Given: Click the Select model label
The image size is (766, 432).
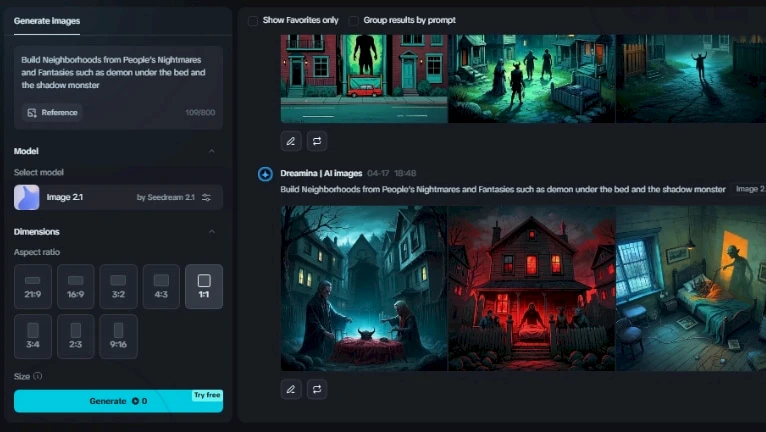Looking at the screenshot, I should (39, 173).
